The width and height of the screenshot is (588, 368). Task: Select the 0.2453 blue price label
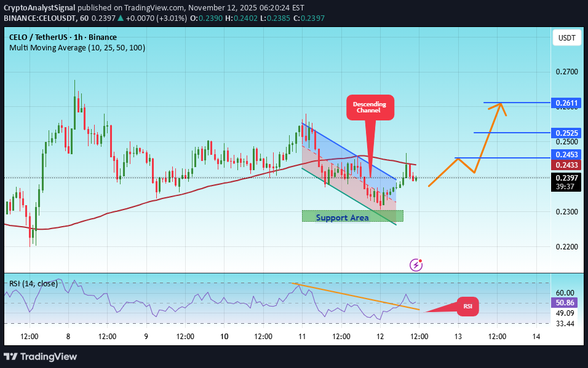566,156
